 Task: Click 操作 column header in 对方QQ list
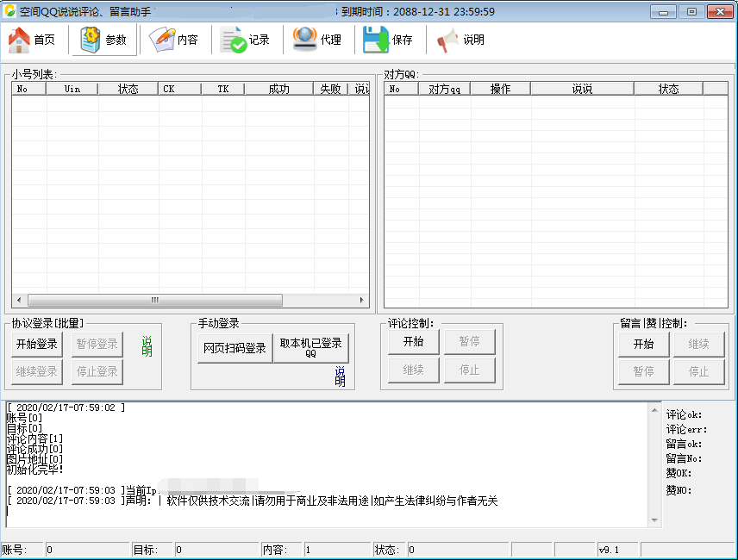tap(500, 89)
